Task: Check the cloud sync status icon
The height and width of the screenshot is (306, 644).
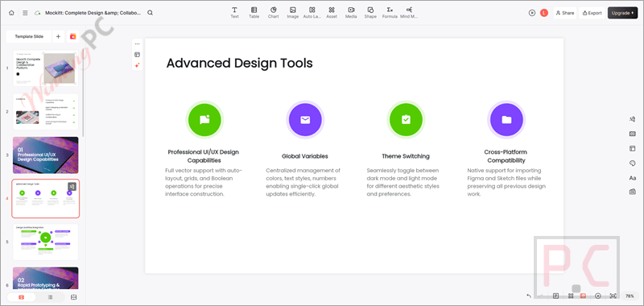Action: (38, 13)
